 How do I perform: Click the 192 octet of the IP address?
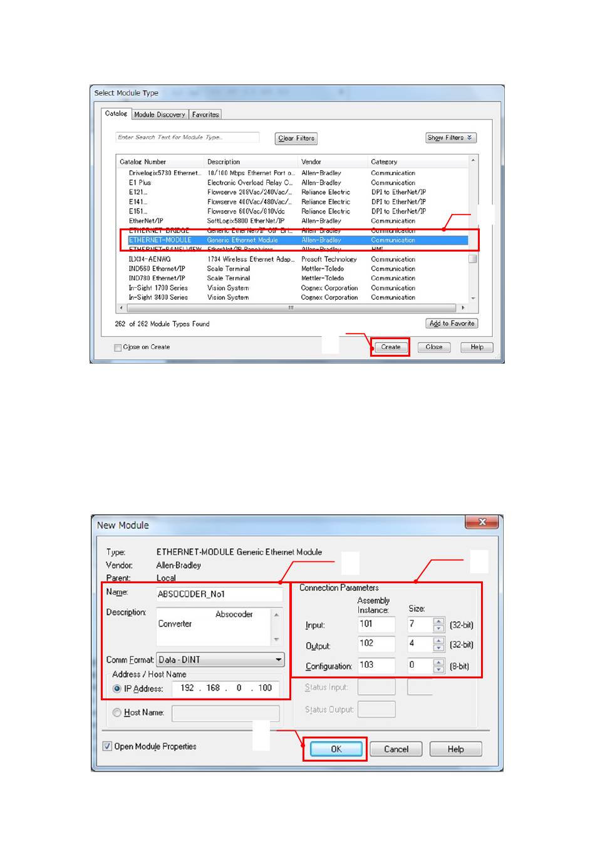[187, 688]
